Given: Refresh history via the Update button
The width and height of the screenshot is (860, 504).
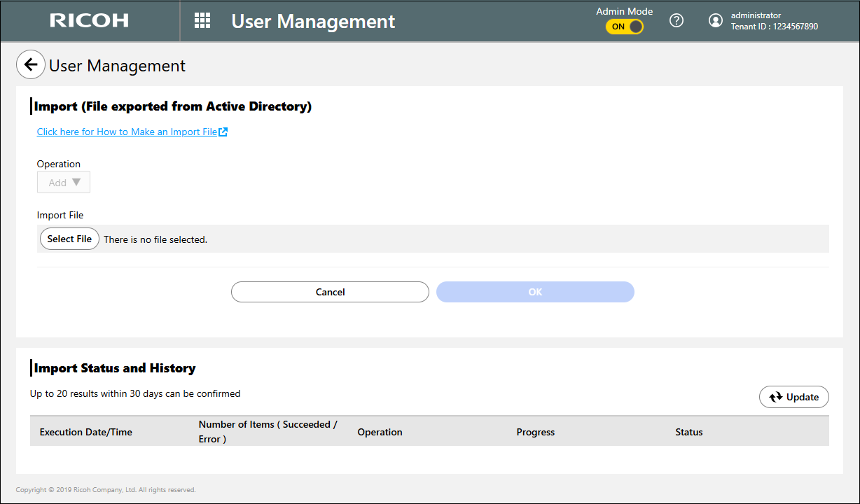Looking at the screenshot, I should [x=793, y=396].
